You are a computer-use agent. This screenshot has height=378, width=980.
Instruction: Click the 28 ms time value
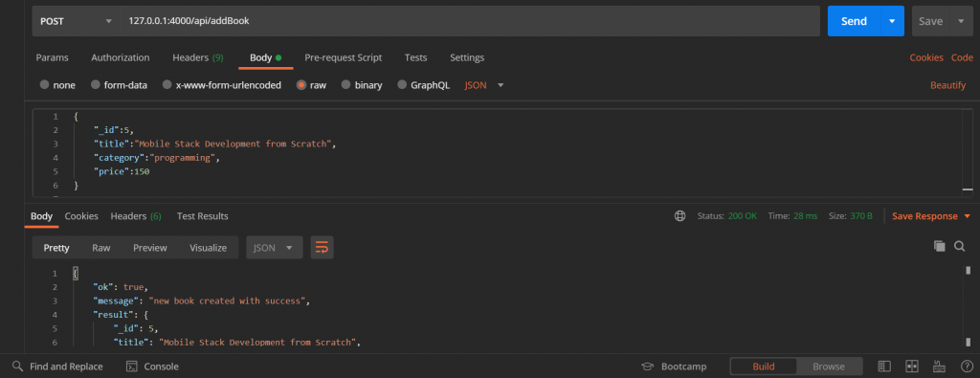click(x=806, y=216)
